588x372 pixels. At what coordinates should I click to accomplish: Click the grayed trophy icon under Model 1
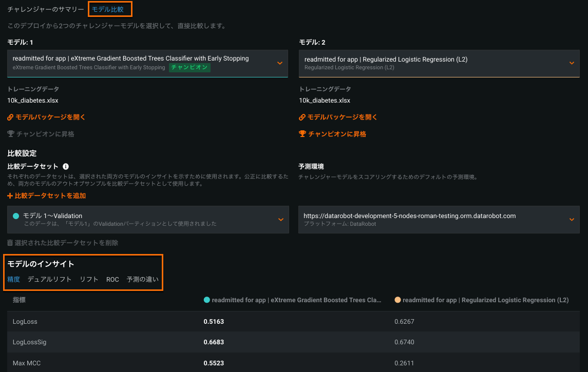[11, 134]
